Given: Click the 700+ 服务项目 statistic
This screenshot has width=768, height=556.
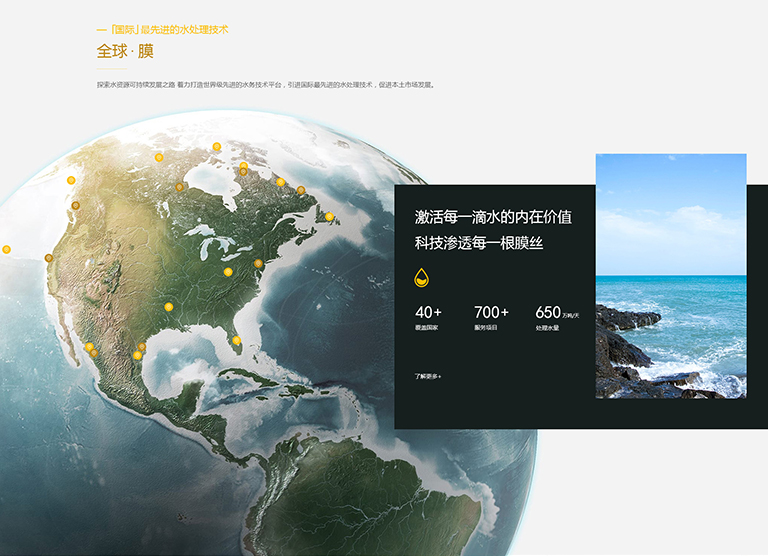Looking at the screenshot, I should (491, 318).
